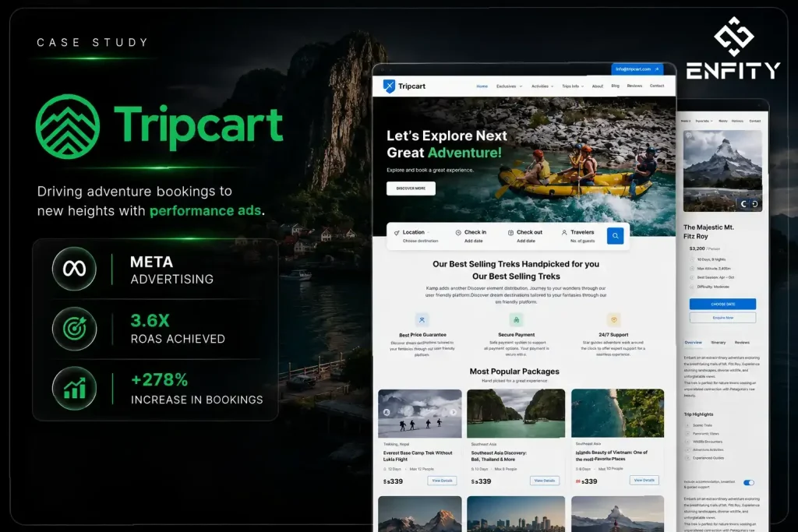Viewport: 798px width, 532px height.
Task: Expand the Exclusives dropdown menu
Action: click(x=510, y=86)
